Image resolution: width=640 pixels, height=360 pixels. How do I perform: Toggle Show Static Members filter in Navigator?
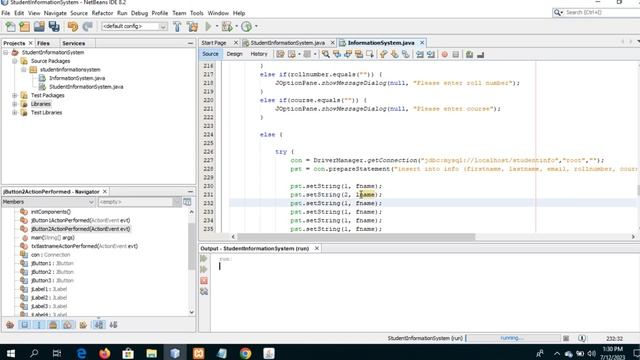39,325
